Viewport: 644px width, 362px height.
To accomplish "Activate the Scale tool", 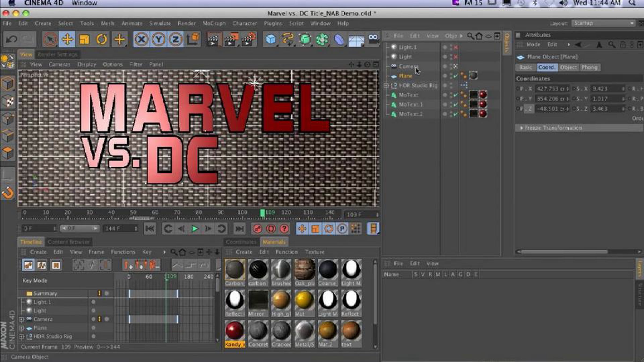I will click(84, 39).
